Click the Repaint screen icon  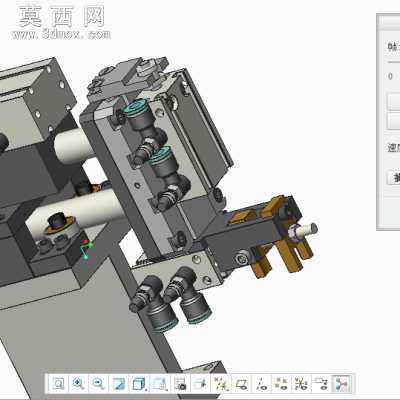119,383
